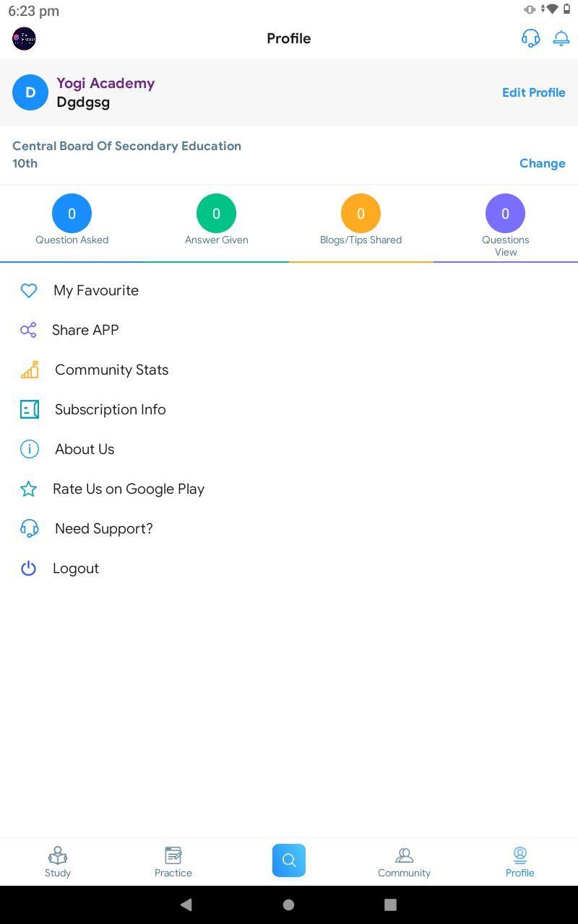
Task: Select Need Support? option
Action: 289,528
